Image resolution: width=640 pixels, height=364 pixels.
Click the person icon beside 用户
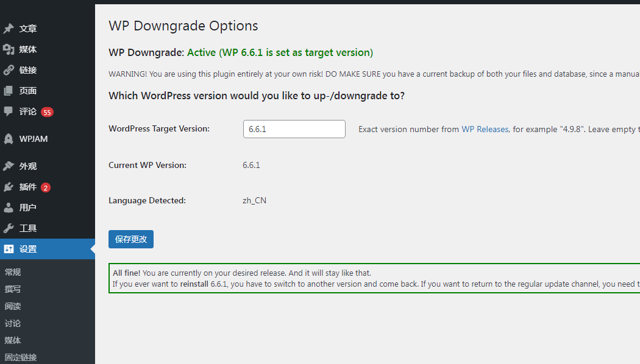(9, 208)
